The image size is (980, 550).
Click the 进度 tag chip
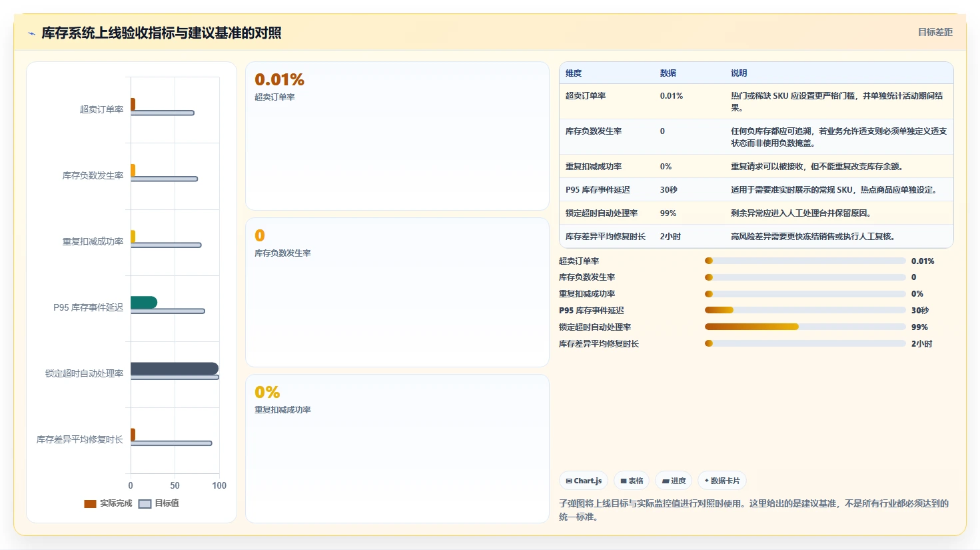(674, 481)
